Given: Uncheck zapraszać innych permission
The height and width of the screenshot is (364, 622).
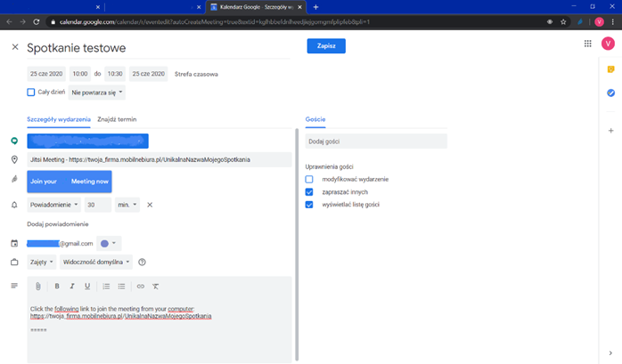Looking at the screenshot, I should pyautogui.click(x=309, y=191).
